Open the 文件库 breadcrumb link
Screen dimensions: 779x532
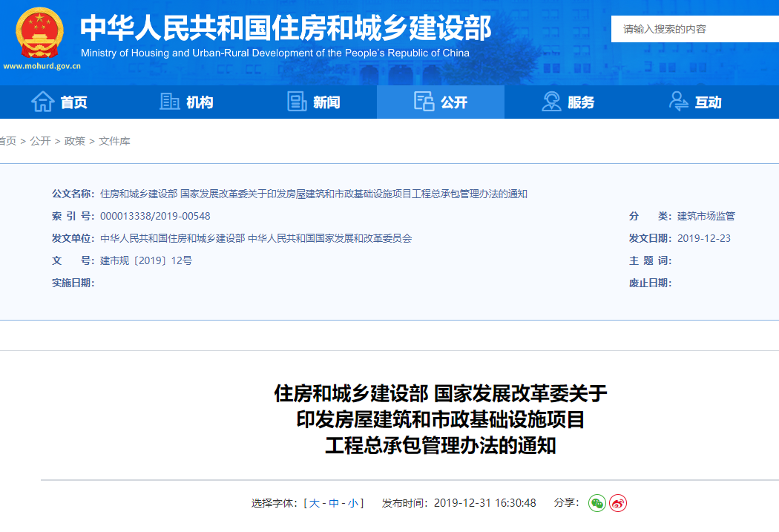coord(115,140)
